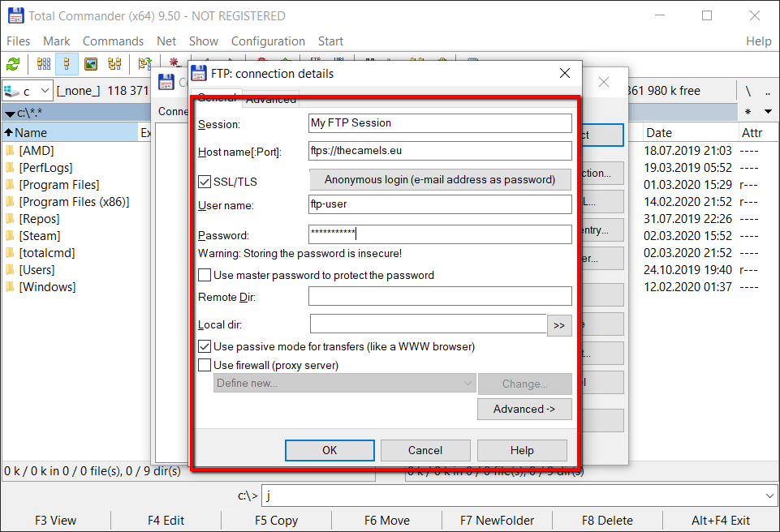Click the Local dir input field
The image size is (780, 532).
pos(429,324)
